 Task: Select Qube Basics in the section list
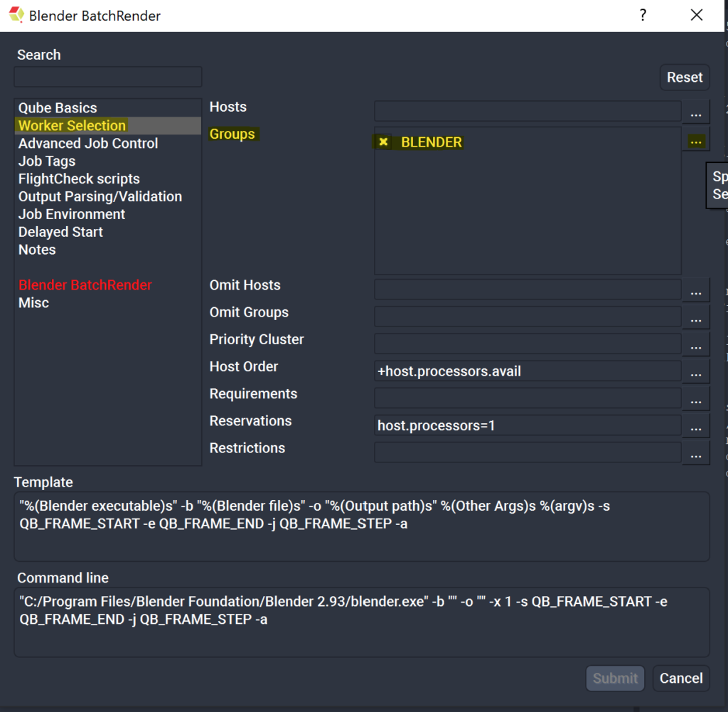click(x=58, y=108)
